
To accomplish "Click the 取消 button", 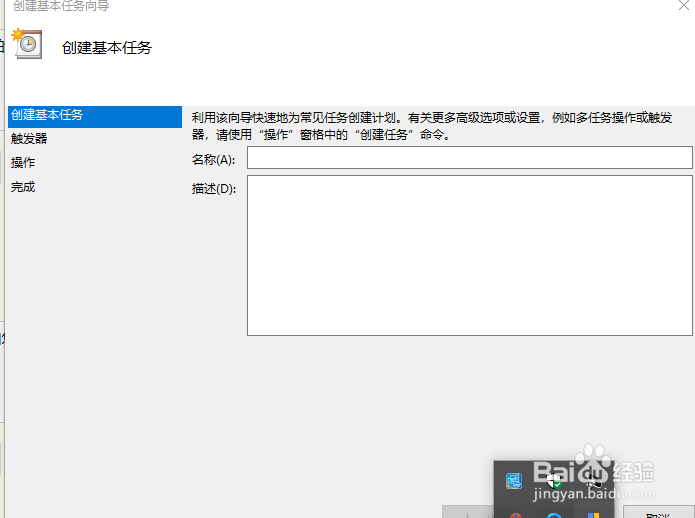I will pyautogui.click(x=658, y=512).
